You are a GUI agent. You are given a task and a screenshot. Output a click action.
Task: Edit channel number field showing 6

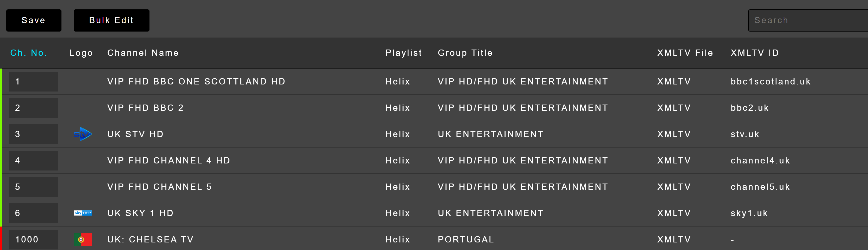(33, 213)
